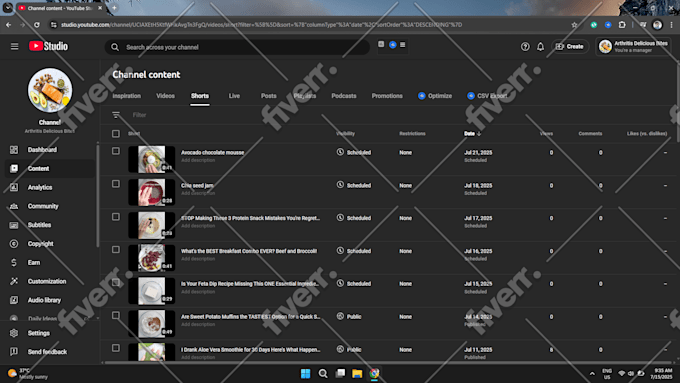The image size is (680, 383).
Task: Switch to the Posts tab
Action: pos(268,96)
